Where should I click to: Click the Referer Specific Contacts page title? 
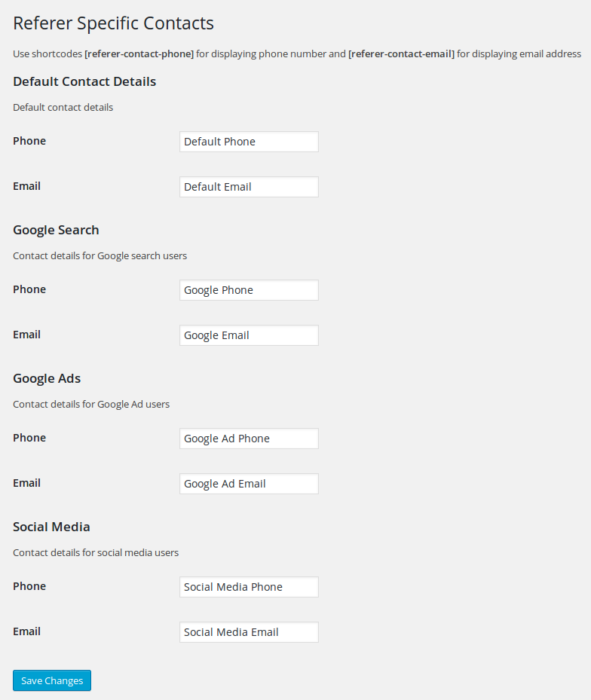click(114, 23)
